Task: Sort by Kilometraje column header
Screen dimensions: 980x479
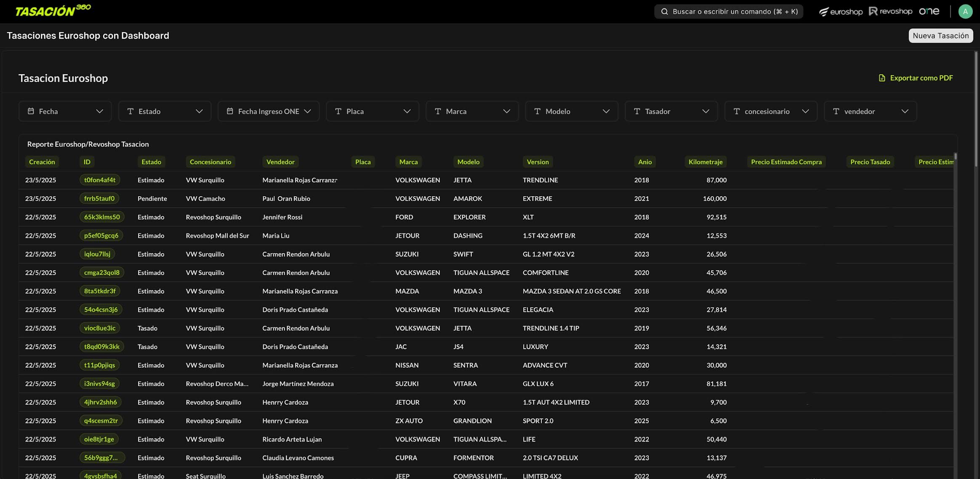Action: point(705,162)
